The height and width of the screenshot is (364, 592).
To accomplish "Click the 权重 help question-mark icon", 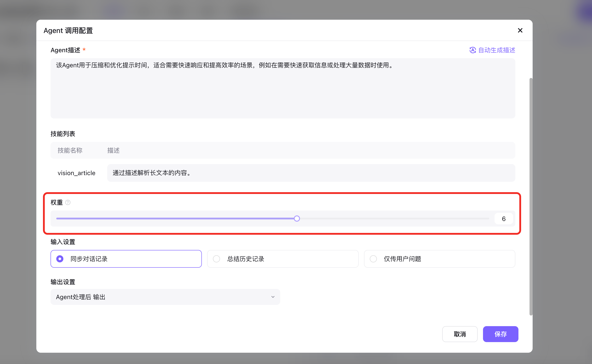I will point(68,202).
